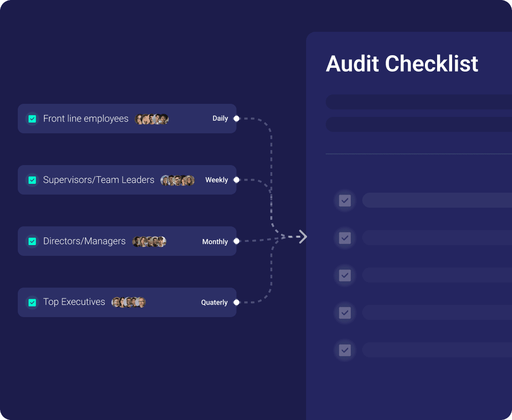Click connector dot next to Daily

coord(236,119)
